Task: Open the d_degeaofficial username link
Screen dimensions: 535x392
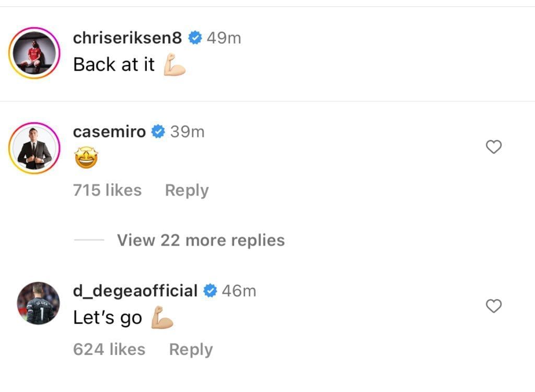Action: pos(135,291)
